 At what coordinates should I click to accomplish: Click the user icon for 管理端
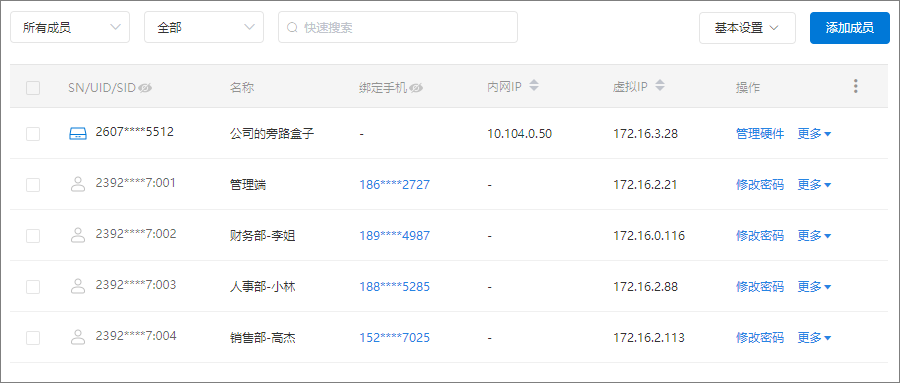pos(77,184)
